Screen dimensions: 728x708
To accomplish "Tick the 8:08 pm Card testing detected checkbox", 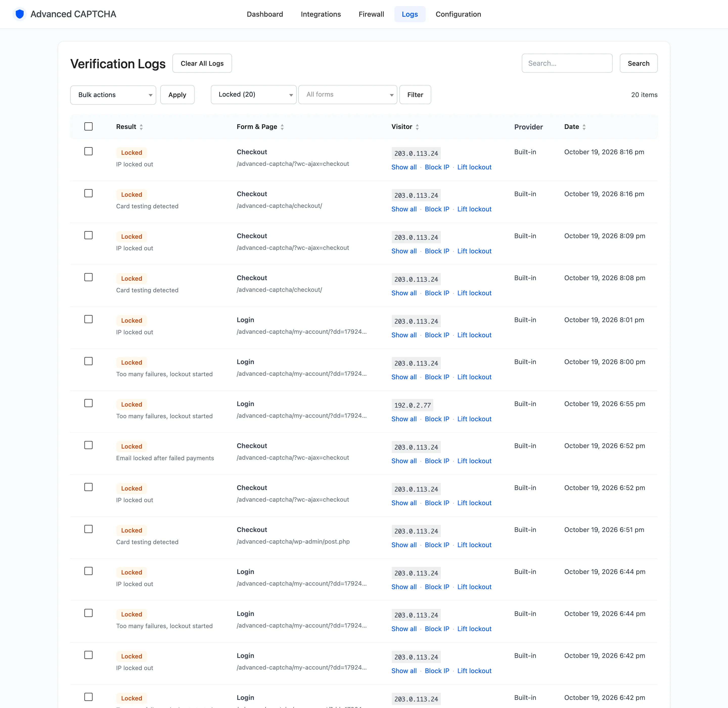I will pyautogui.click(x=88, y=277).
